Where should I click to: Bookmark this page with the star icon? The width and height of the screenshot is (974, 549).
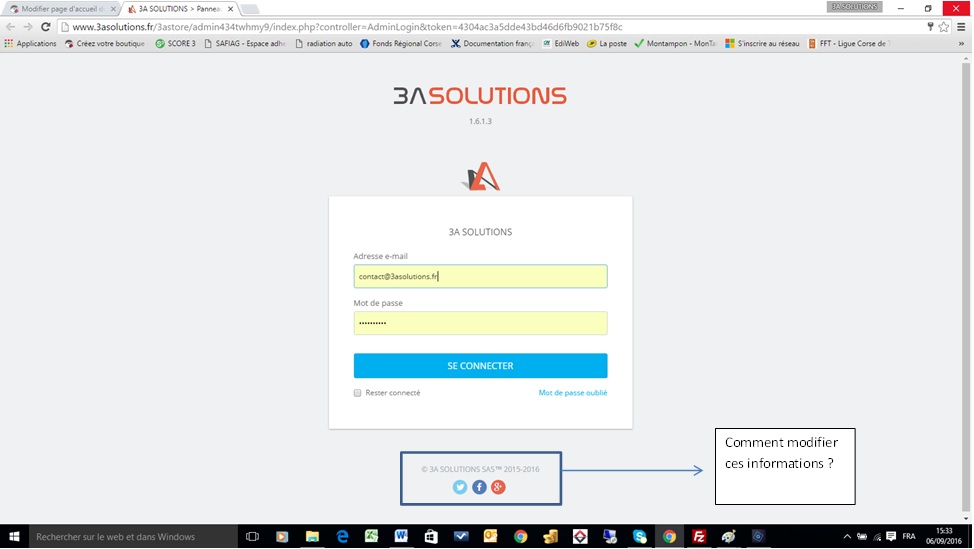944,27
